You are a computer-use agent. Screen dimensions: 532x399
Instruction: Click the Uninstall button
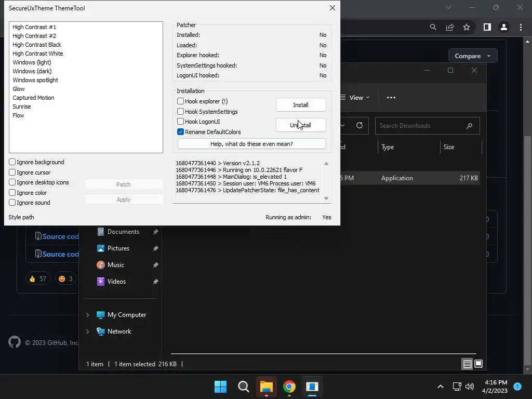tap(301, 125)
